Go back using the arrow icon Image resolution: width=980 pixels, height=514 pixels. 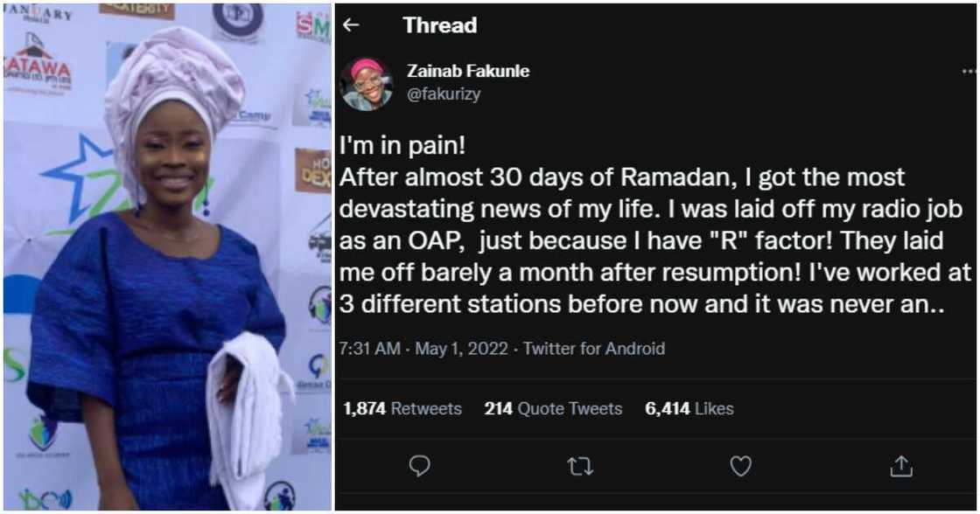coord(351,25)
